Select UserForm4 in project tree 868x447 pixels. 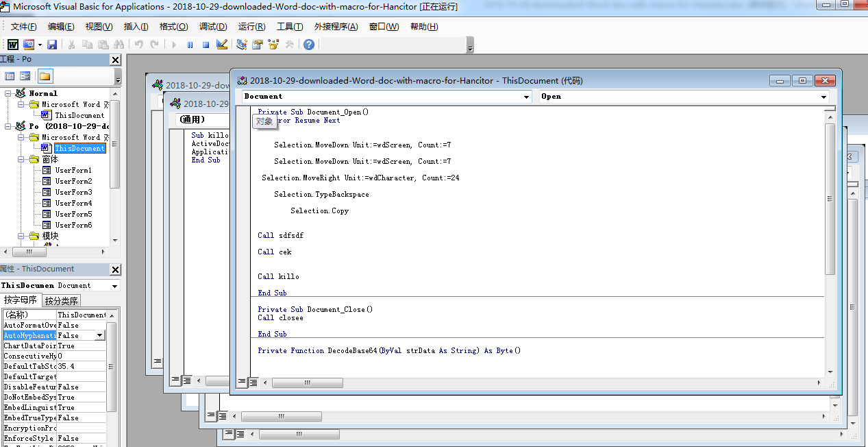[73, 203]
